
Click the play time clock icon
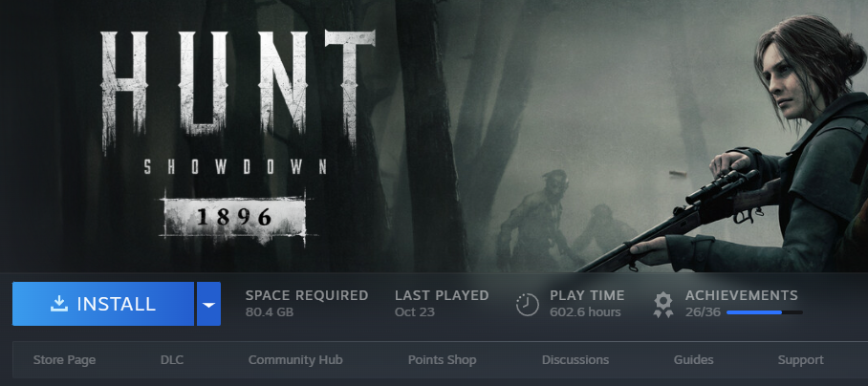click(527, 304)
